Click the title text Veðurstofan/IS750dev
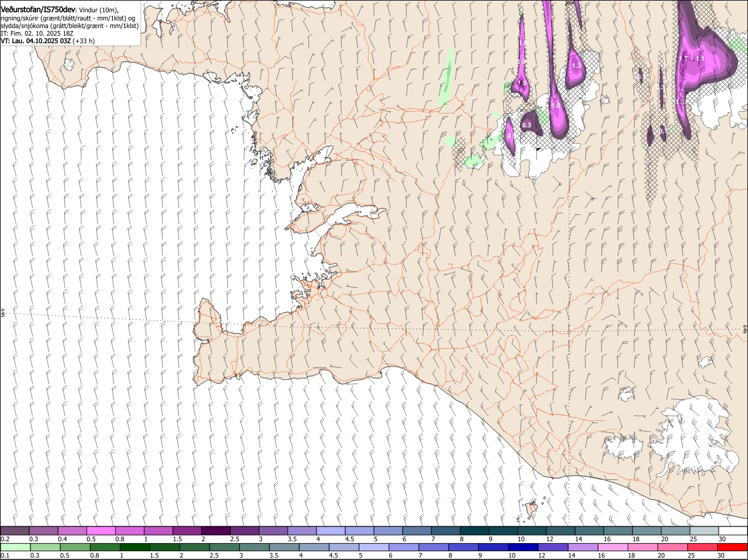The height and width of the screenshot is (560, 748). tap(38, 10)
